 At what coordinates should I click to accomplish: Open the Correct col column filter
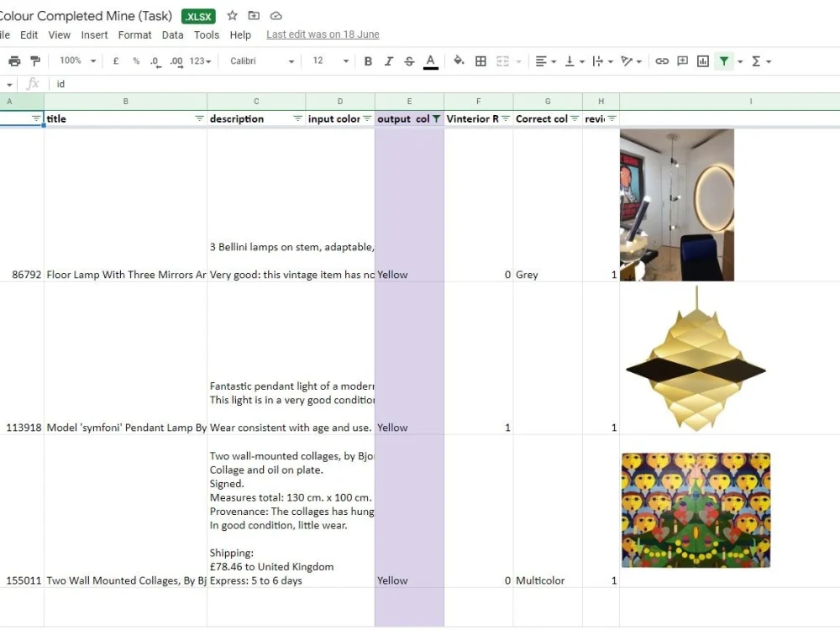tap(575, 118)
